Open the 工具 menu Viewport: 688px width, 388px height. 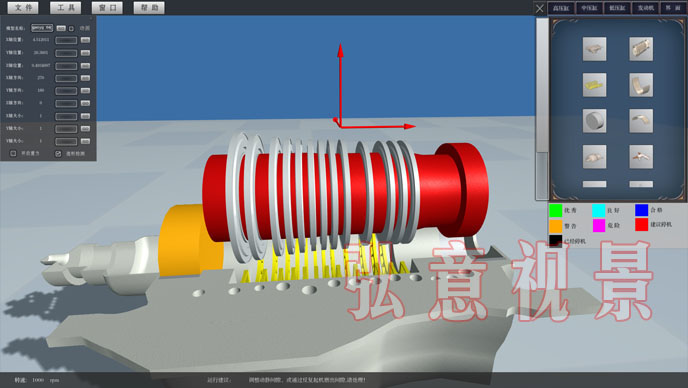pyautogui.click(x=65, y=7)
